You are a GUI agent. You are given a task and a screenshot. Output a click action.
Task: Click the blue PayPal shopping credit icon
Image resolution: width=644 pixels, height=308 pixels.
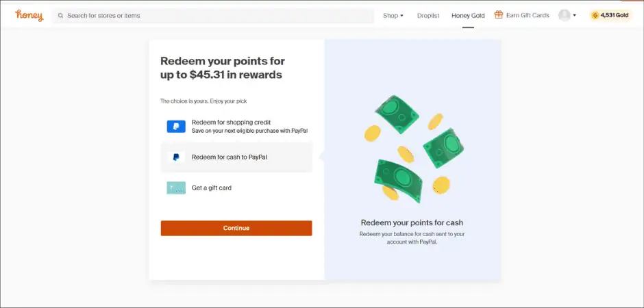[x=176, y=127]
